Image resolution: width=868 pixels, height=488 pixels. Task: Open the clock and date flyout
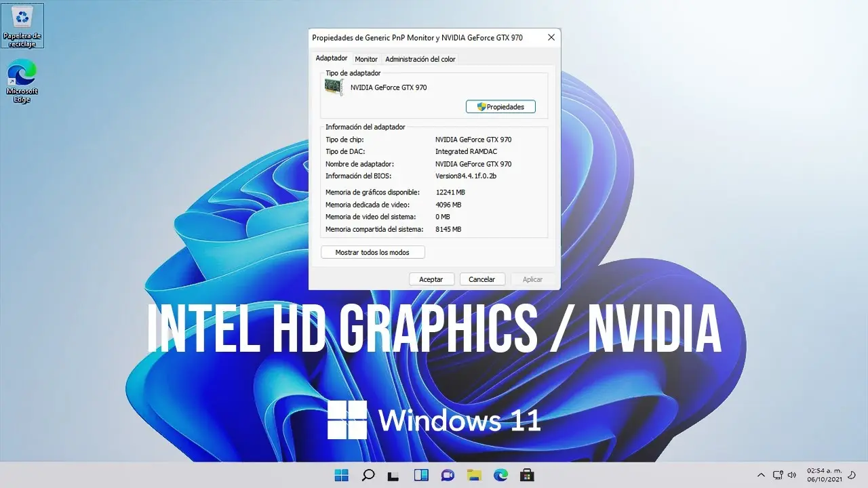824,475
